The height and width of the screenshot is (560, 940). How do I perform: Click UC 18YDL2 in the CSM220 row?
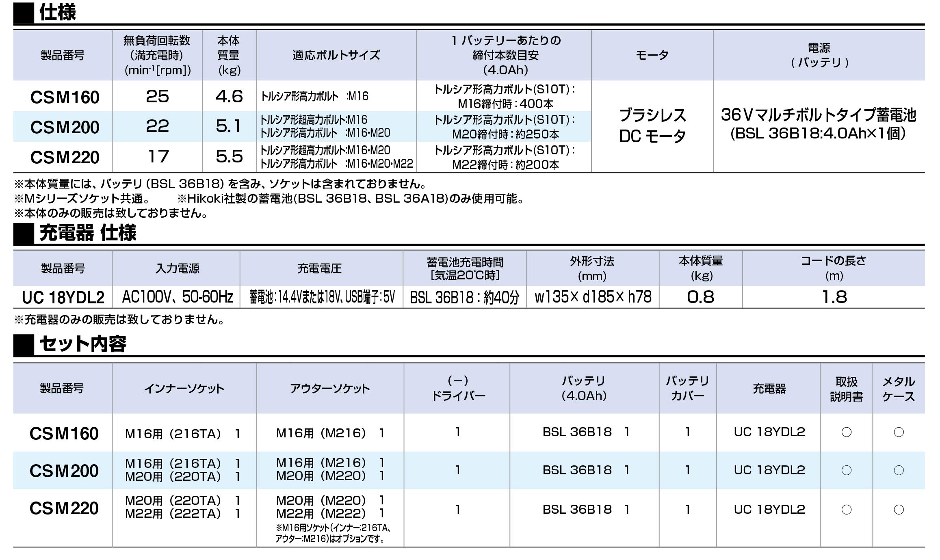[769, 510]
